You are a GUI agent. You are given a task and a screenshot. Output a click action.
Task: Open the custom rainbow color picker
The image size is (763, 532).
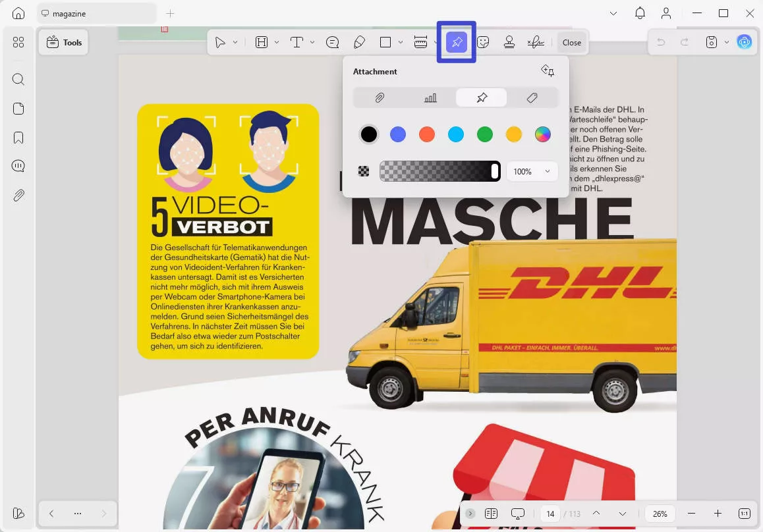(x=542, y=134)
